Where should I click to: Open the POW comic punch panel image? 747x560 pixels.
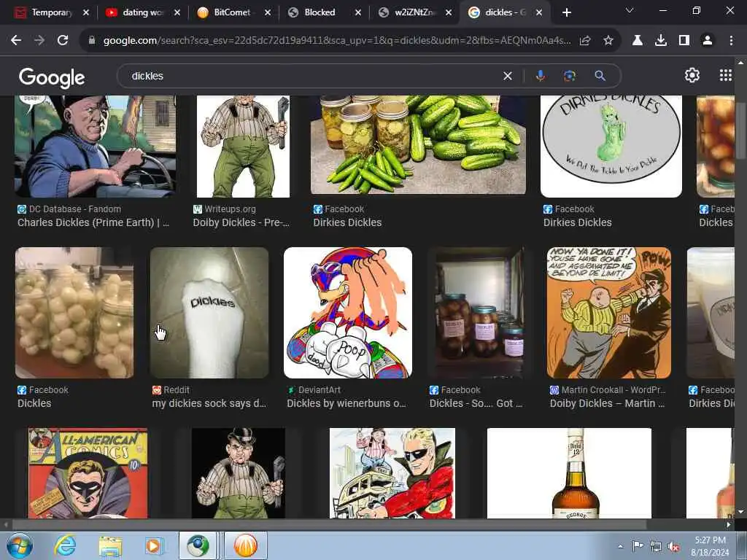(609, 312)
